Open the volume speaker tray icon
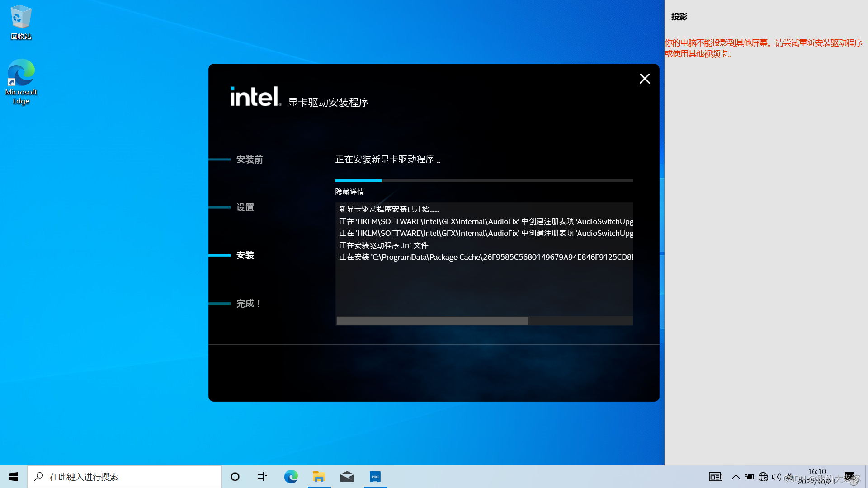 [776, 477]
